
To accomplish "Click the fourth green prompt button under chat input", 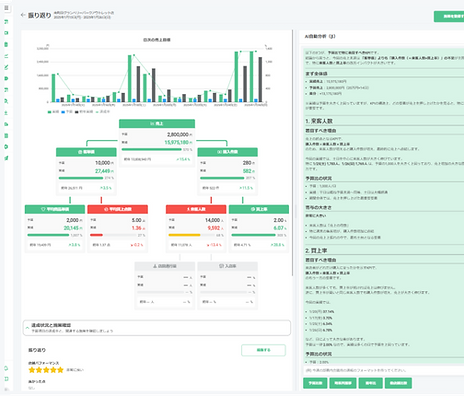I will 398,383.
